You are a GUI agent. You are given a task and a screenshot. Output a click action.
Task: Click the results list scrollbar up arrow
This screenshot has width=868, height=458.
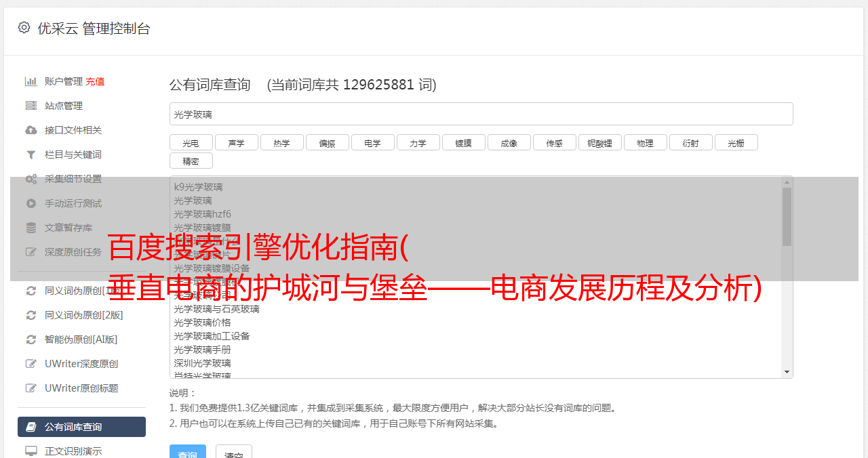787,182
